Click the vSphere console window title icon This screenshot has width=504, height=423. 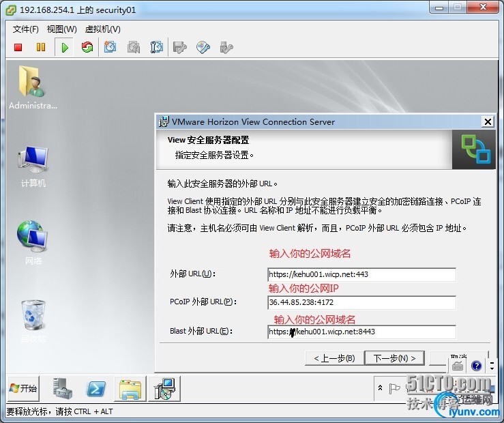pos(11,10)
